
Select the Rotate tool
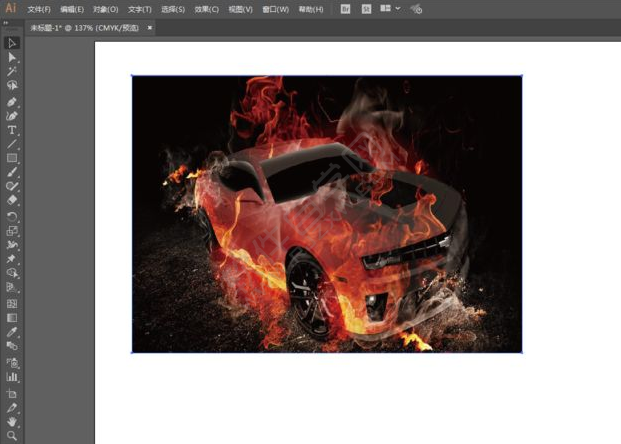12,217
